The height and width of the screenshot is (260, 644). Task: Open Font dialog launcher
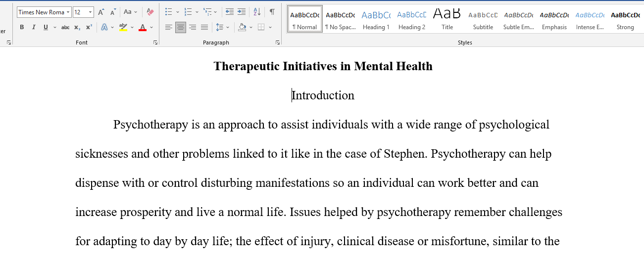pos(155,43)
